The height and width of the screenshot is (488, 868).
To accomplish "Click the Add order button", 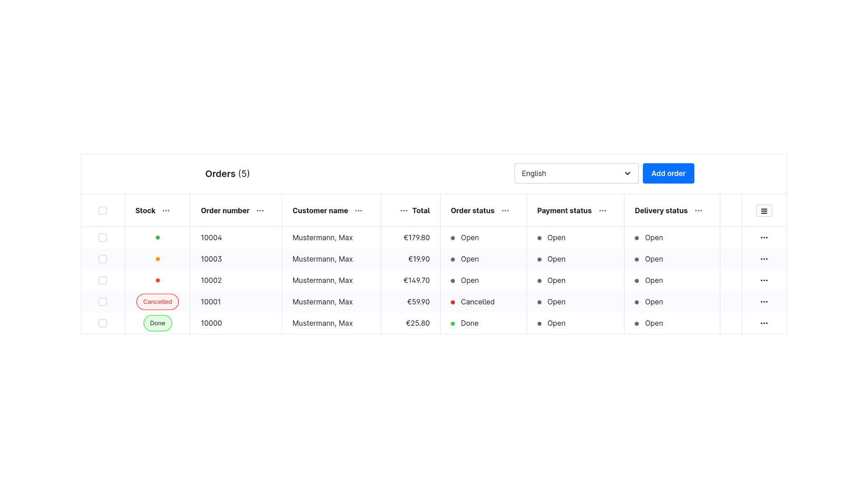I will point(668,174).
